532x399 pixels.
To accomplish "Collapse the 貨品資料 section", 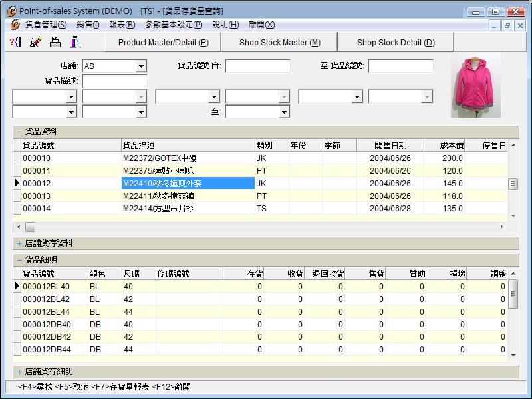I will click(x=19, y=132).
